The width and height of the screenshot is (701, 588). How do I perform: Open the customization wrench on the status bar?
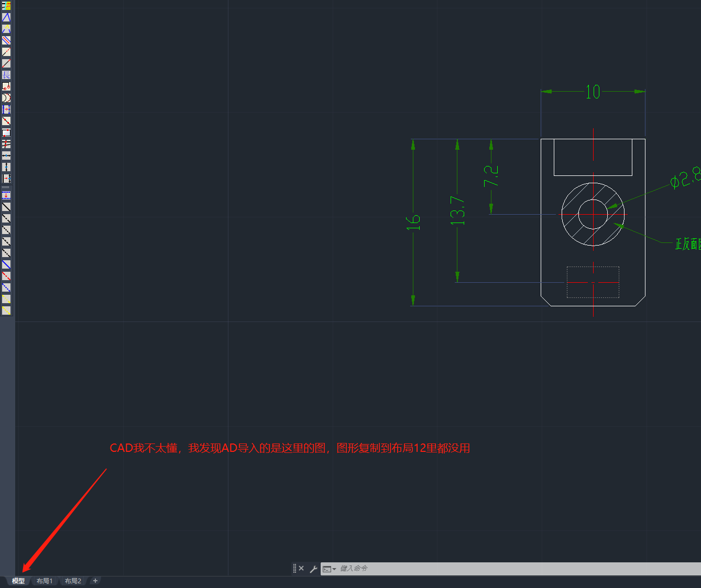313,568
